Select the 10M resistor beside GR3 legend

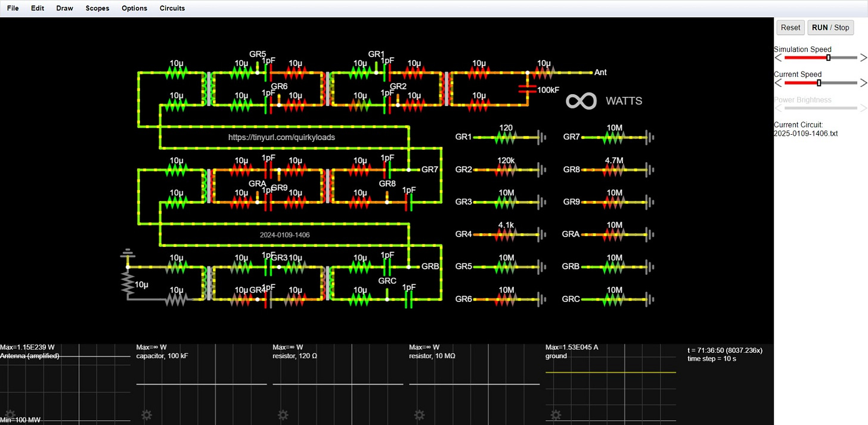click(506, 202)
